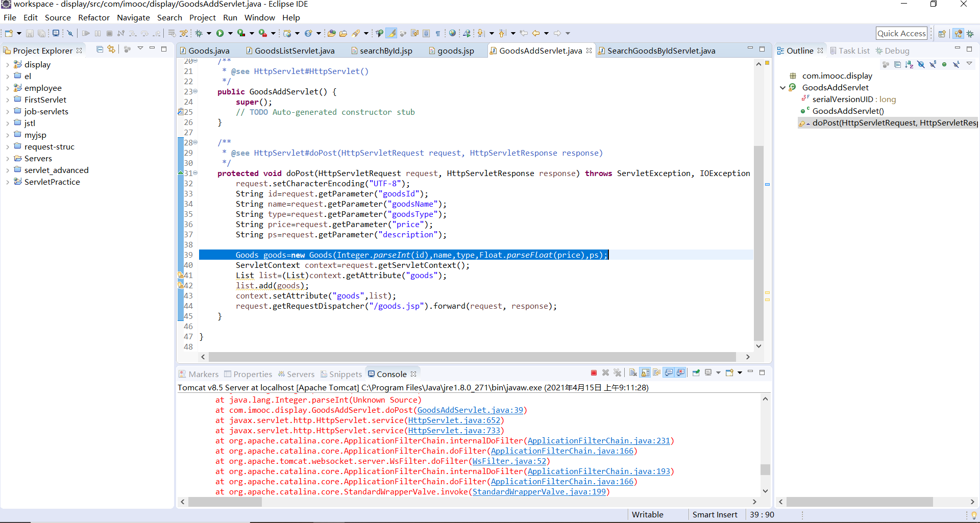Viewport: 980px width, 523px height.
Task: Open the Task List tab
Action: coord(850,51)
